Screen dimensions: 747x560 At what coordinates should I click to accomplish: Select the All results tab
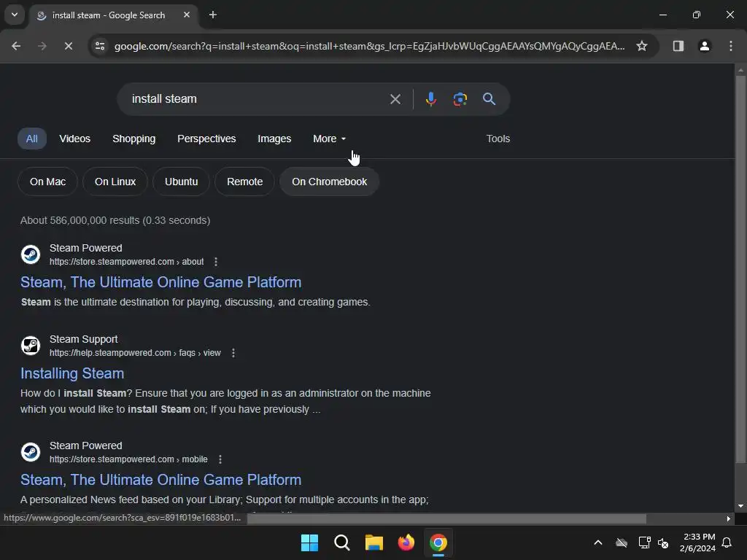(32, 139)
